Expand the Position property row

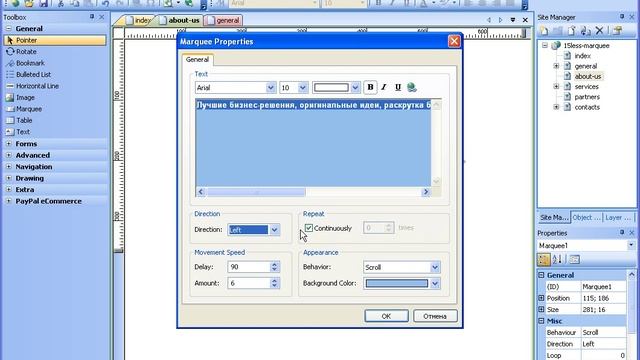coord(541,298)
